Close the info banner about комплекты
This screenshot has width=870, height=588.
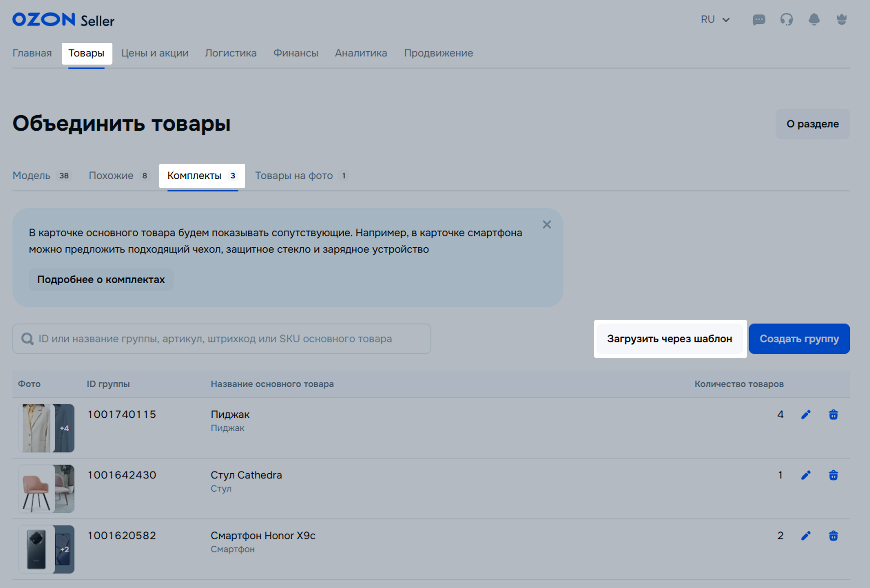click(546, 224)
